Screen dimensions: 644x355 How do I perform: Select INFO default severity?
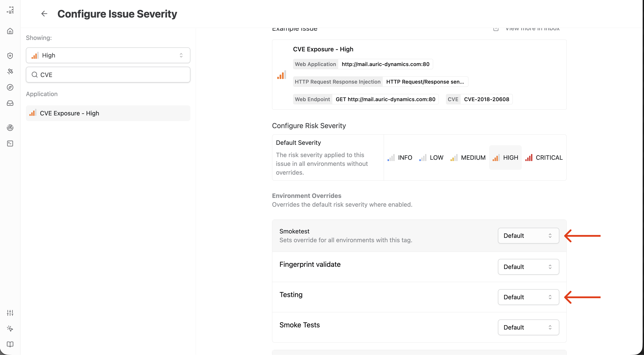(x=400, y=158)
